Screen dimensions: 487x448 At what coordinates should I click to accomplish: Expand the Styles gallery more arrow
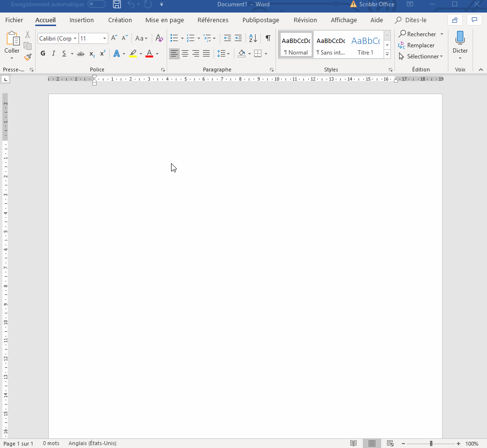pyautogui.click(x=387, y=54)
